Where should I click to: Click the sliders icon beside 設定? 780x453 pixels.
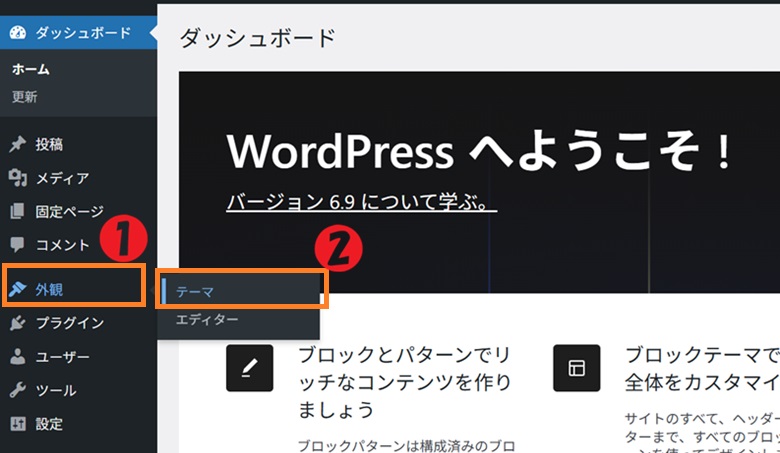pos(18,424)
